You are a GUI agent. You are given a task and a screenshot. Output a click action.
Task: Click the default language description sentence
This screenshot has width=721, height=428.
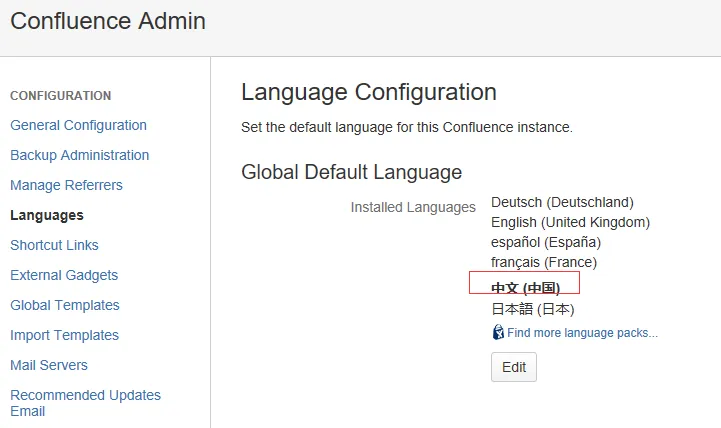coord(407,127)
